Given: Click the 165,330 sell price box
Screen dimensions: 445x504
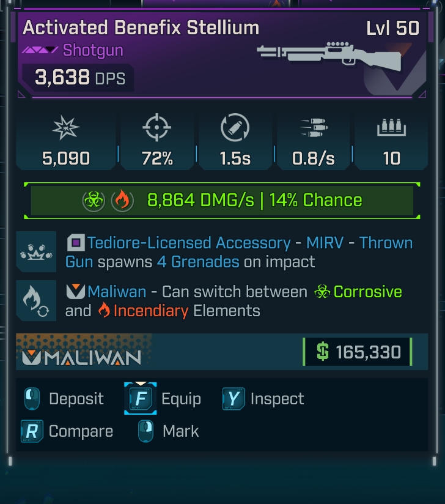Looking at the screenshot, I should coord(358,352).
